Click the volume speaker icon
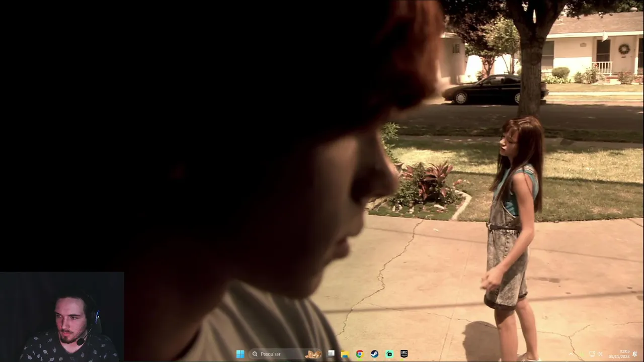This screenshot has width=644, height=362. (600, 354)
